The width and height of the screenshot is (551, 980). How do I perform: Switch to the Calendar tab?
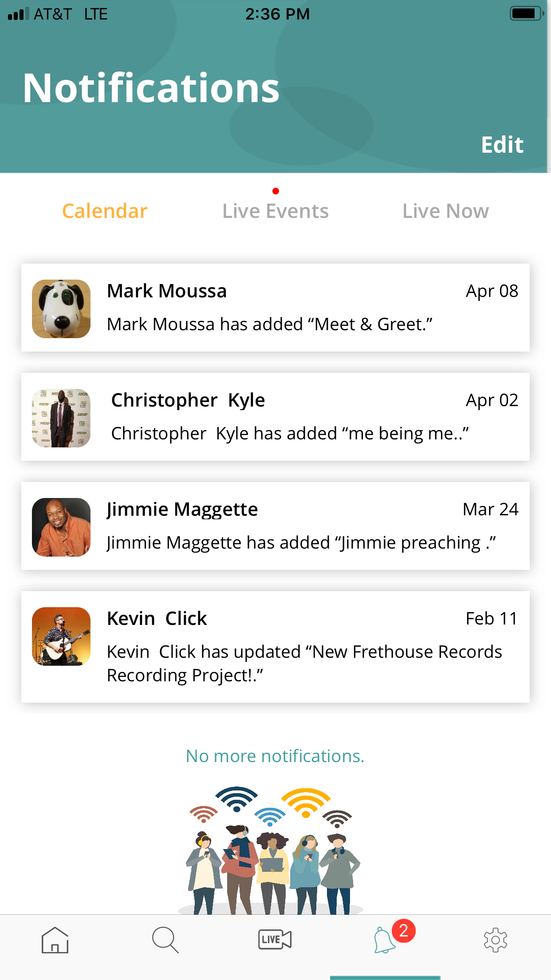pyautogui.click(x=105, y=211)
